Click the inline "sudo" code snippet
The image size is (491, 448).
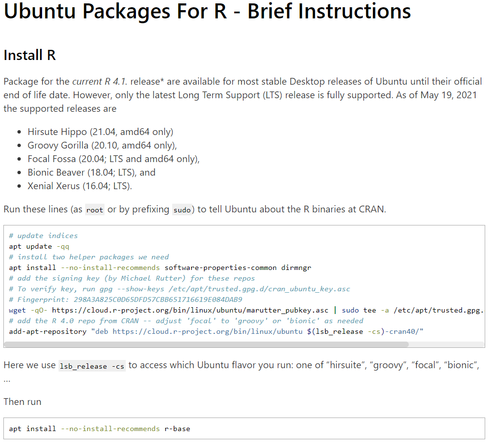click(x=182, y=210)
